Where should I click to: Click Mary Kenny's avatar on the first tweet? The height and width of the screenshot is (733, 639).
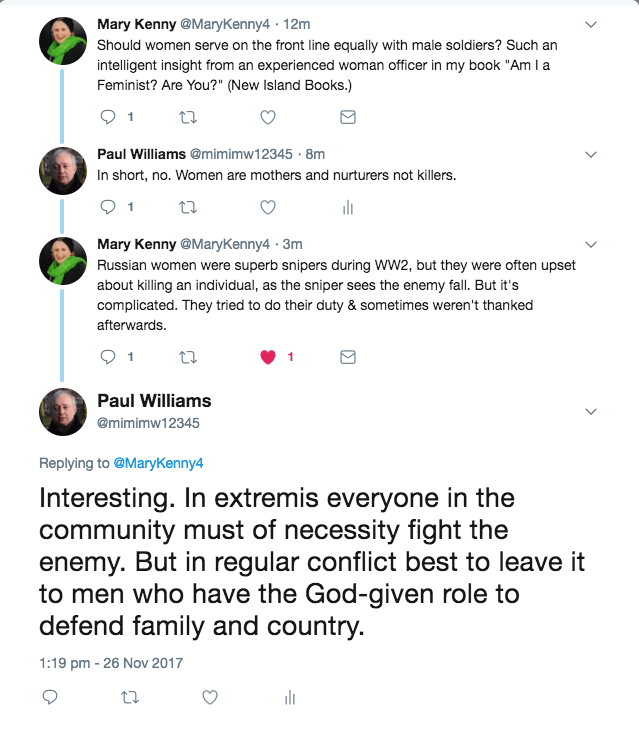[63, 41]
